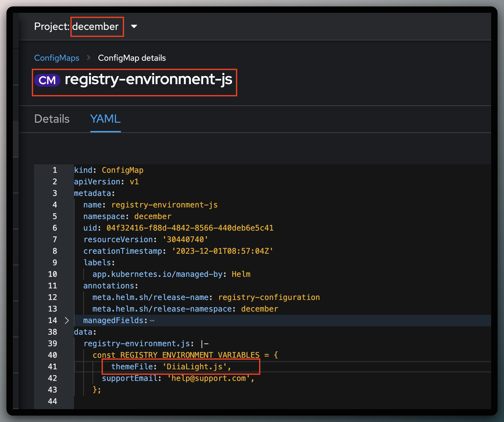The image size is (504, 422).
Task: Click the resourceVersion '30440740' value
Action: [x=185, y=240]
